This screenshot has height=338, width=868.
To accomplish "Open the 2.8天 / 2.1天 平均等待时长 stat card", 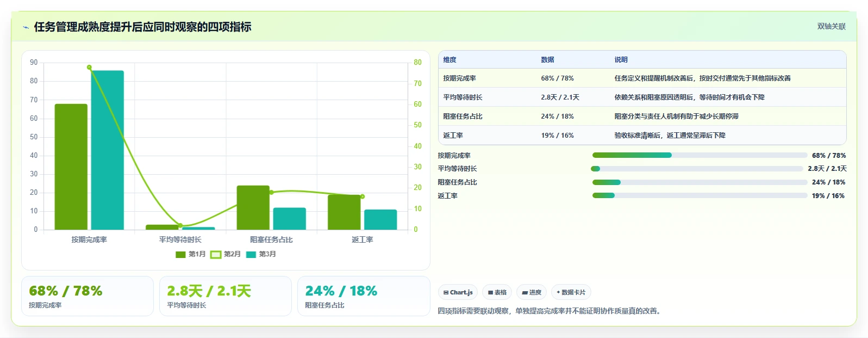I will 226,296.
